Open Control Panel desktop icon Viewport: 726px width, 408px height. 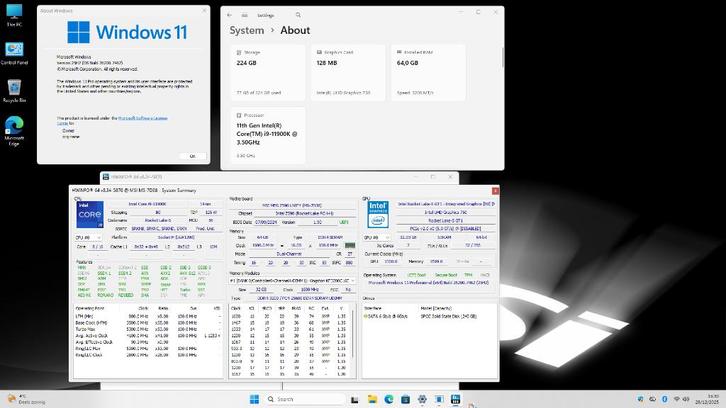[x=14, y=53]
